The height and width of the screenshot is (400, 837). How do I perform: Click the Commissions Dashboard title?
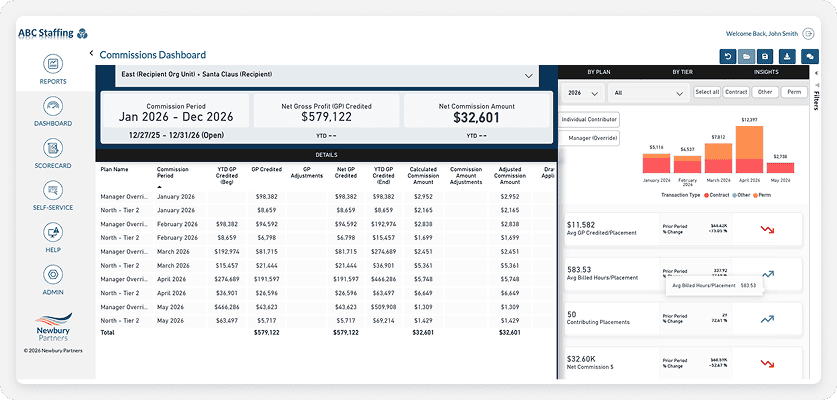click(153, 54)
